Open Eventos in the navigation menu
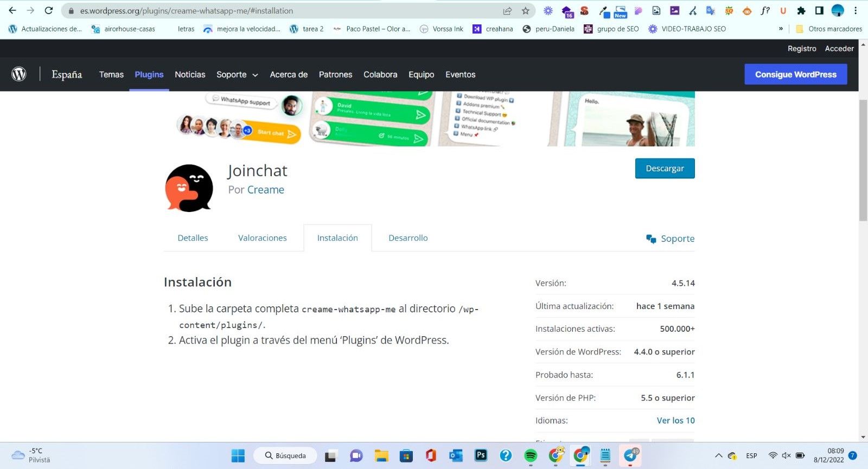868x469 pixels. [x=460, y=74]
